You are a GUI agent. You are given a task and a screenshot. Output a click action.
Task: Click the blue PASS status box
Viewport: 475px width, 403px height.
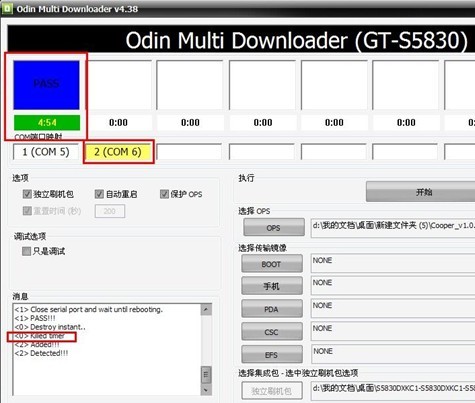pos(46,85)
